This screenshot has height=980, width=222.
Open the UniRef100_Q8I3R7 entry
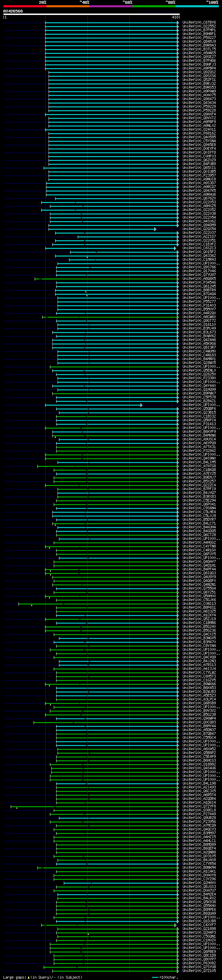tap(199, 347)
